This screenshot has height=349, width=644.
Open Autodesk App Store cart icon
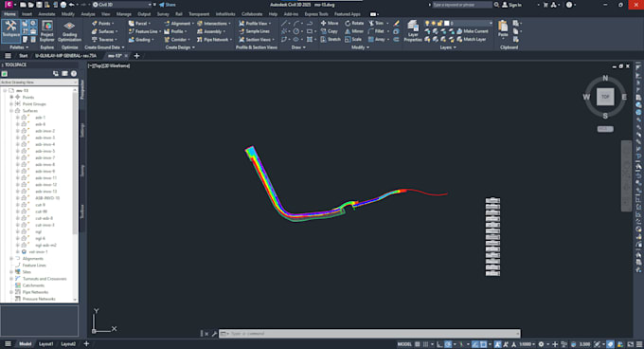[546, 5]
